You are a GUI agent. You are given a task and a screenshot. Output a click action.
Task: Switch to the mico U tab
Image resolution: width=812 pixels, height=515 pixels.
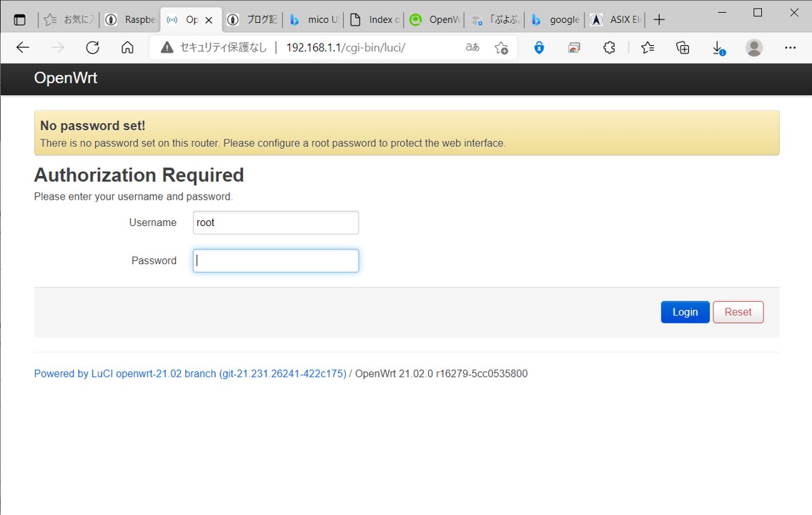pos(315,20)
